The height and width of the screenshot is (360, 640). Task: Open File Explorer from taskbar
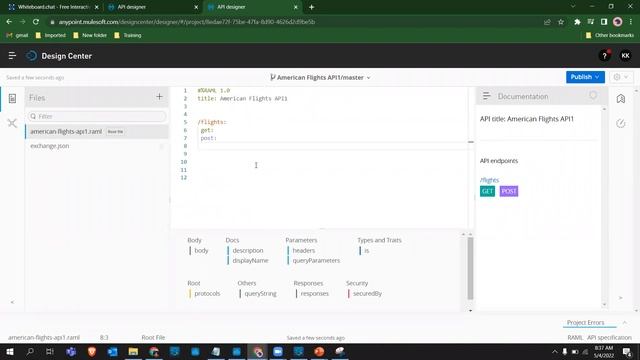point(133,351)
